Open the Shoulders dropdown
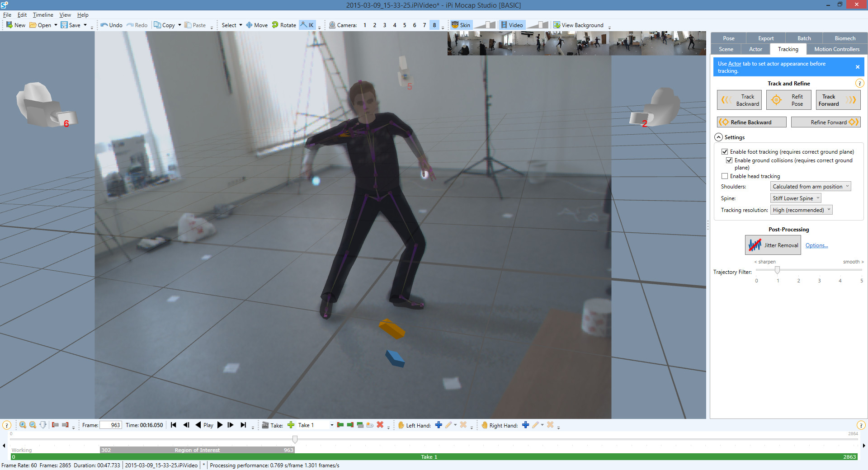The width and height of the screenshot is (868, 470). click(811, 186)
